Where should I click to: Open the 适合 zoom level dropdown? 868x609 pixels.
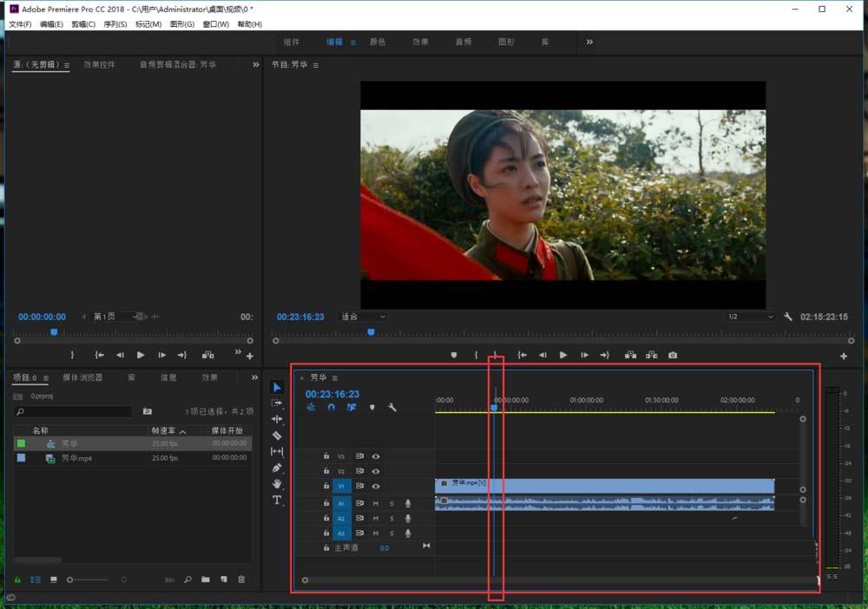pyautogui.click(x=363, y=317)
